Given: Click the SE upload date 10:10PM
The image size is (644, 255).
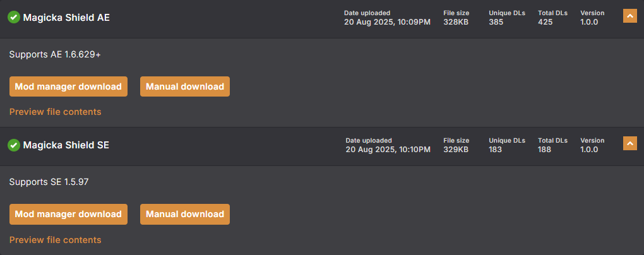Looking at the screenshot, I should click(x=388, y=150).
